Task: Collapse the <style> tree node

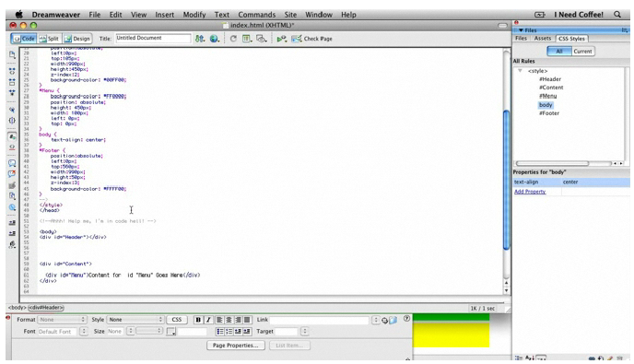Action: (x=520, y=71)
